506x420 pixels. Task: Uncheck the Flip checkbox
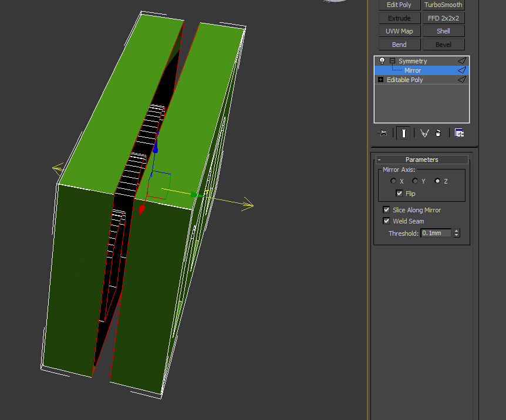(399, 193)
